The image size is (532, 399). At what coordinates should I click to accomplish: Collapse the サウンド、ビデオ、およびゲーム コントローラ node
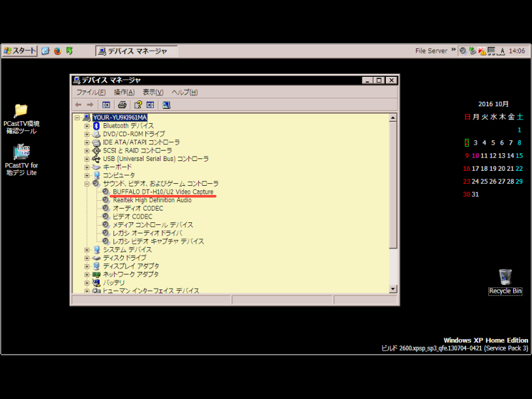click(87, 184)
